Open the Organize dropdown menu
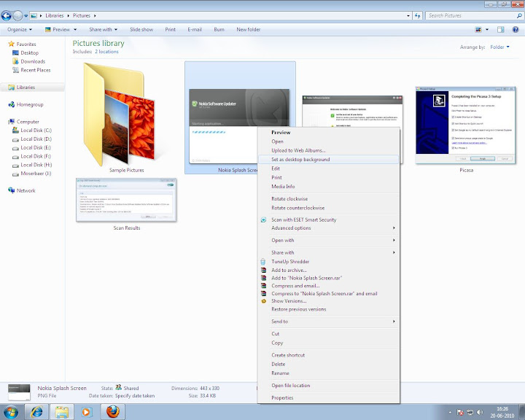Screen dimensions: 525x420 [20, 30]
